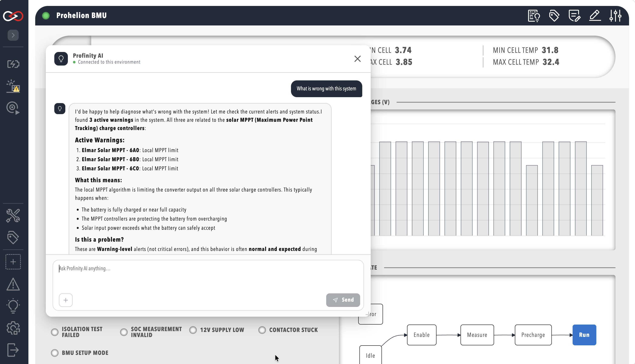635x364 pixels.
Task: Click the 'Elmar Solar MPPT - 6A0' warning line
Action: click(130, 150)
